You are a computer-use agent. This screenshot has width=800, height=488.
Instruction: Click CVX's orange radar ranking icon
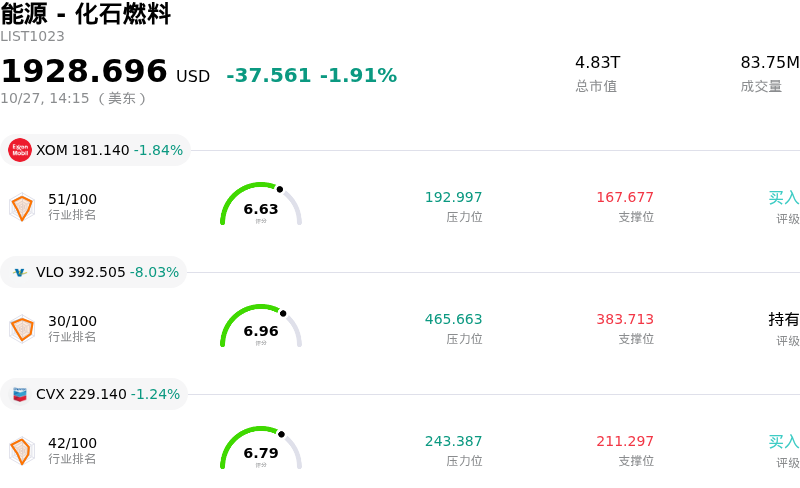(x=22, y=451)
